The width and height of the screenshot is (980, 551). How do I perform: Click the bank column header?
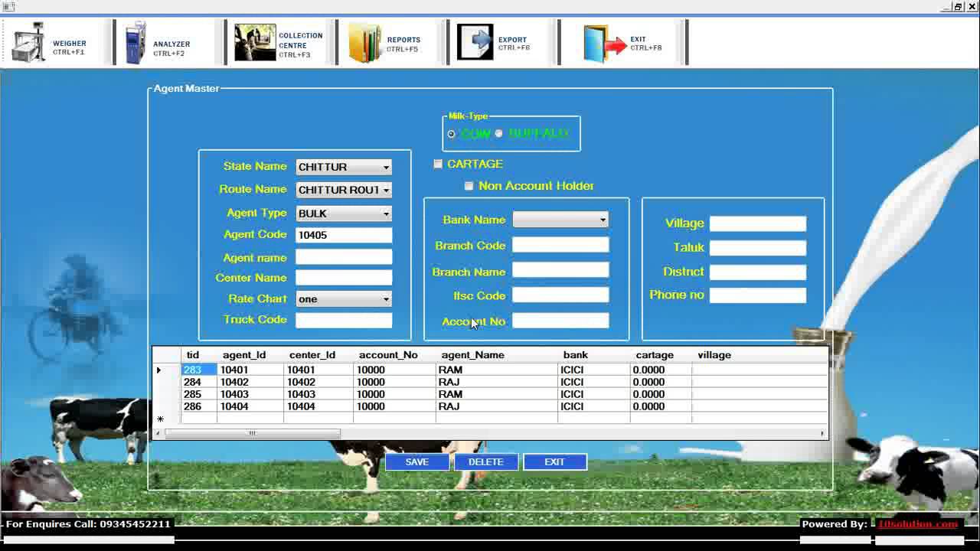[576, 355]
